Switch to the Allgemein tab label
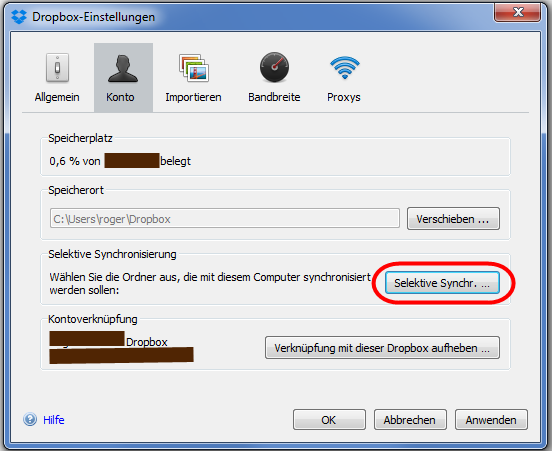This screenshot has height=451, width=552. 57,97
